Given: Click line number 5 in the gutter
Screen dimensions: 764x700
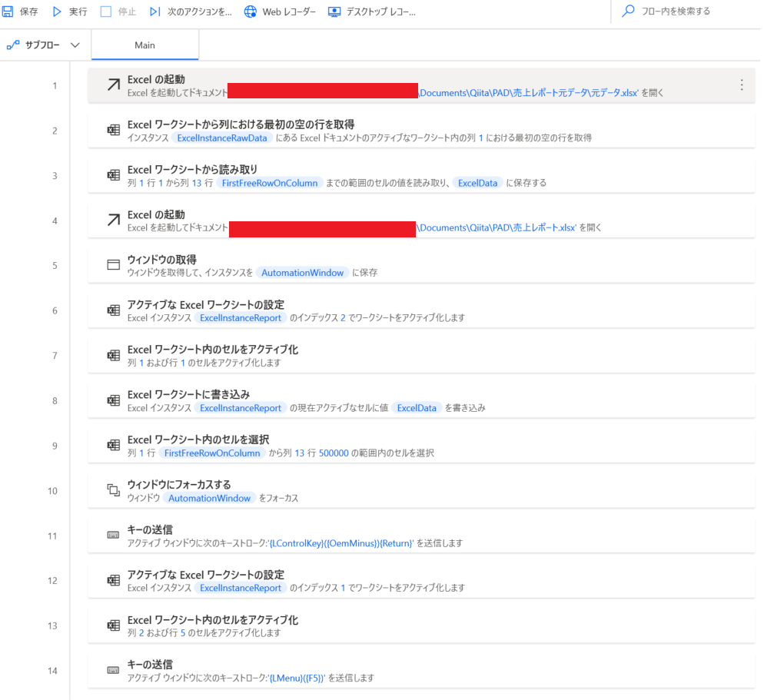Looking at the screenshot, I should point(55,266).
